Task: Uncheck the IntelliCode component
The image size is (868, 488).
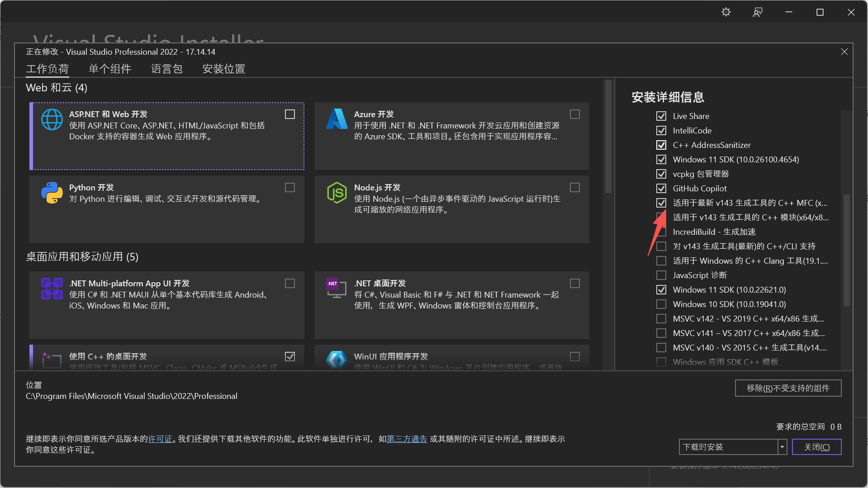Action: (x=661, y=131)
